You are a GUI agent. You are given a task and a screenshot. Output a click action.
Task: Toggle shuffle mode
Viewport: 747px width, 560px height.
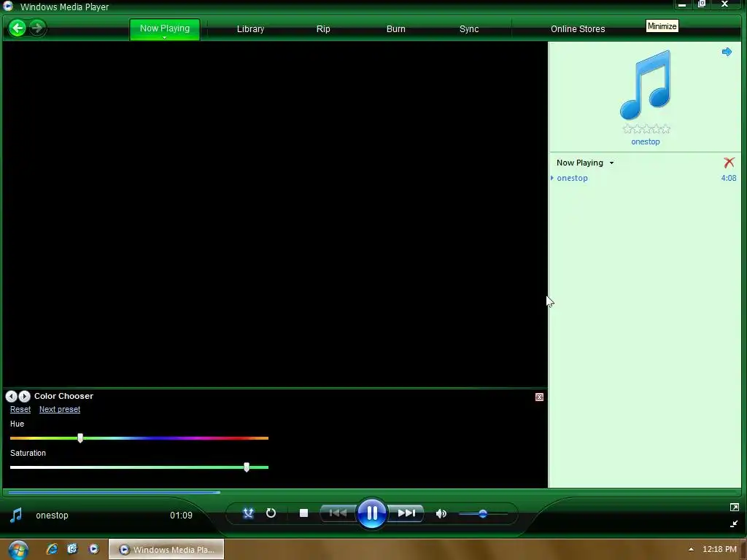[248, 513]
